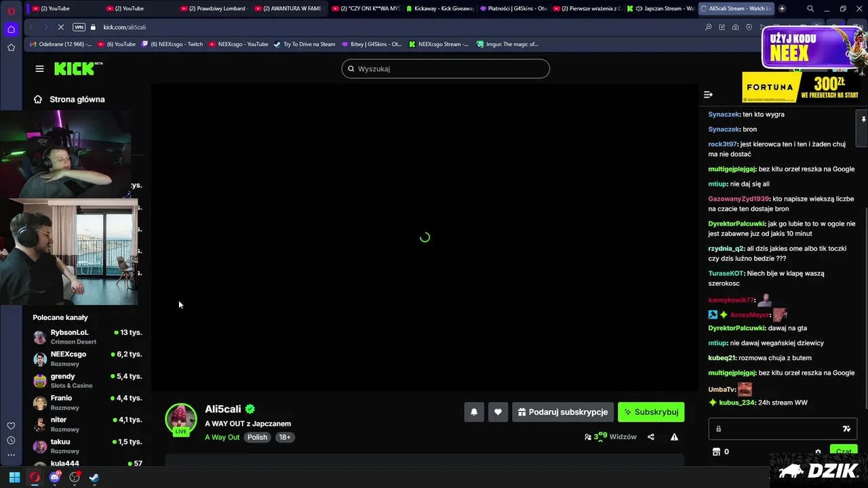This screenshot has width=868, height=488.
Task: Click username GazowanyZyd1939 in chat
Action: click(x=739, y=199)
